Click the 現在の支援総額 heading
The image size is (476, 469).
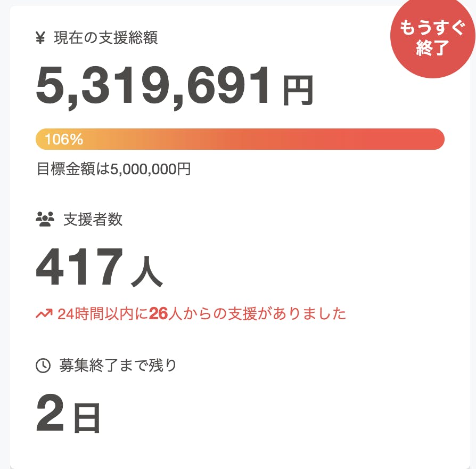[105, 38]
